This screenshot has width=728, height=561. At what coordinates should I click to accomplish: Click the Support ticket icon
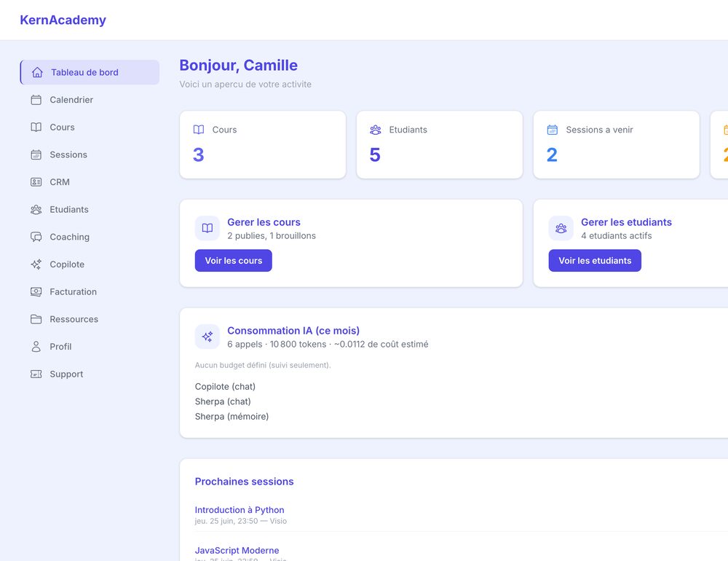[36, 374]
